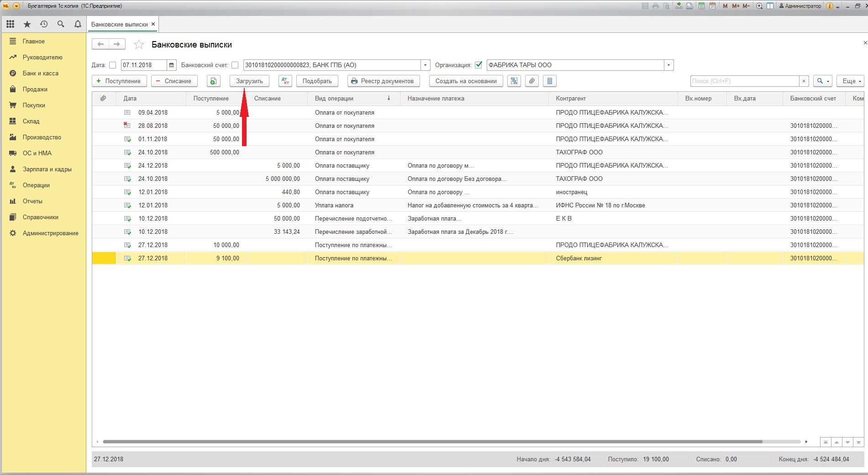Click the attached files paperclip toolbar icon
Viewport: 868px width, 475px height.
532,81
